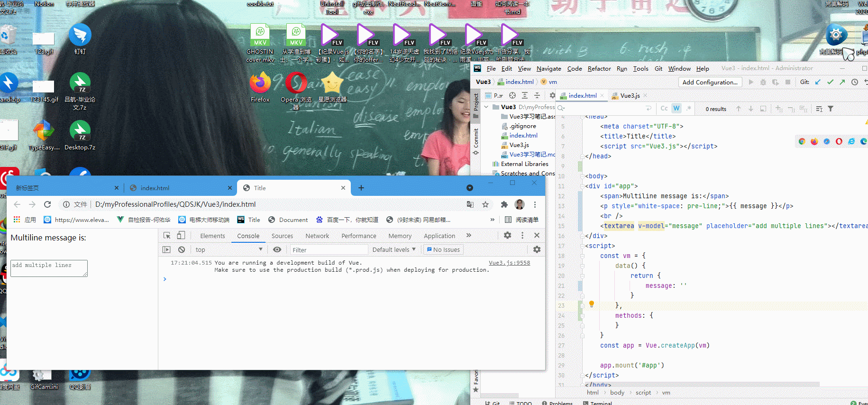Open 阅读清单 reading list button

click(521, 220)
